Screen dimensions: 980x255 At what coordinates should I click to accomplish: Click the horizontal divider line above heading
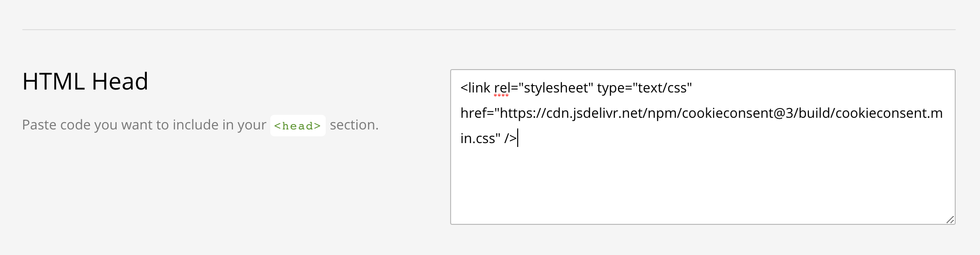point(489,30)
